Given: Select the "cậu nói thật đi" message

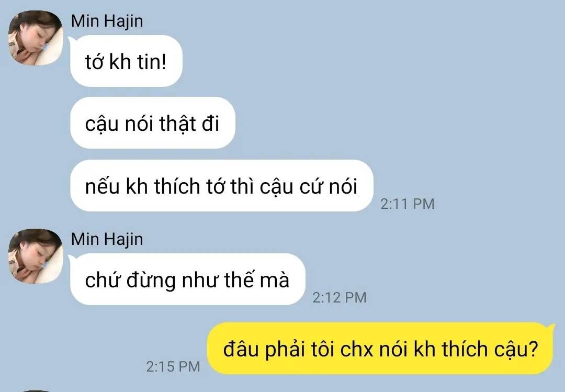Looking at the screenshot, I should pyautogui.click(x=152, y=123).
